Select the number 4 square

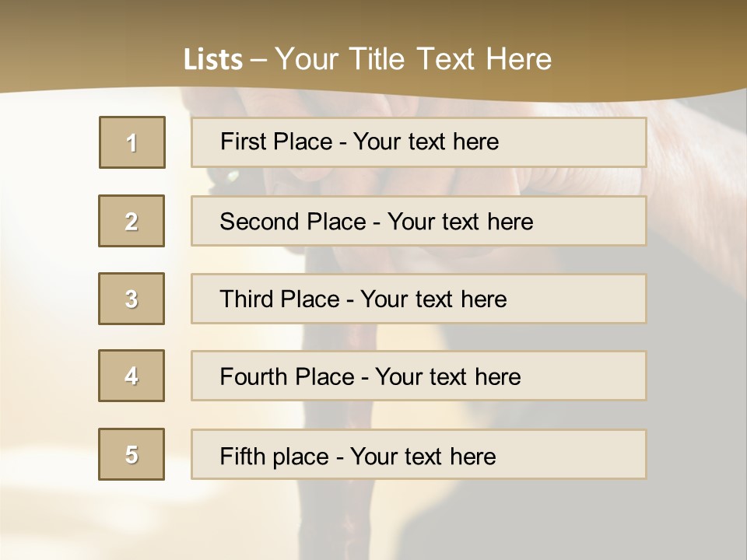pyautogui.click(x=132, y=376)
